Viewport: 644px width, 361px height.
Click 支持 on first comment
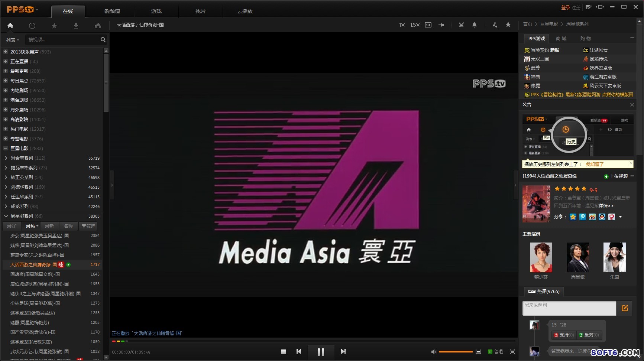(564, 335)
